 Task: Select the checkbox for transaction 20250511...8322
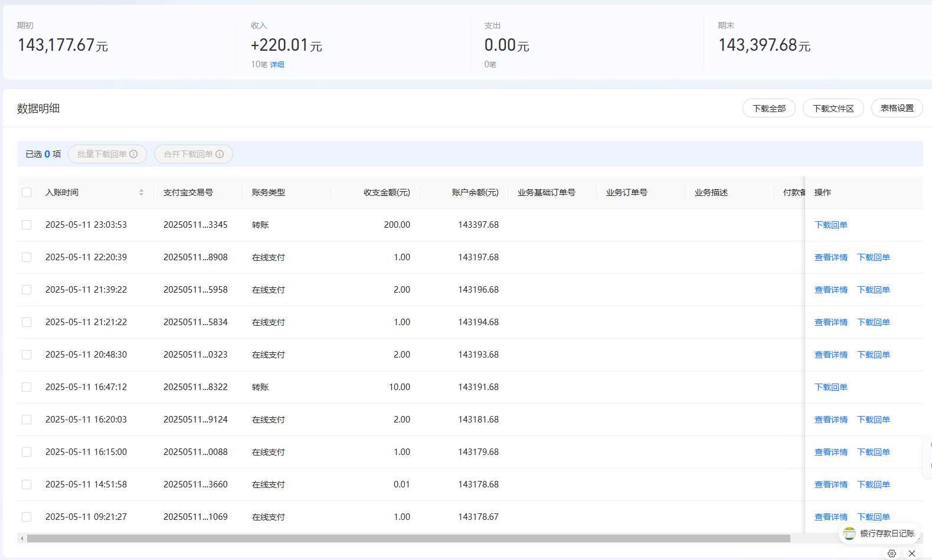point(27,387)
